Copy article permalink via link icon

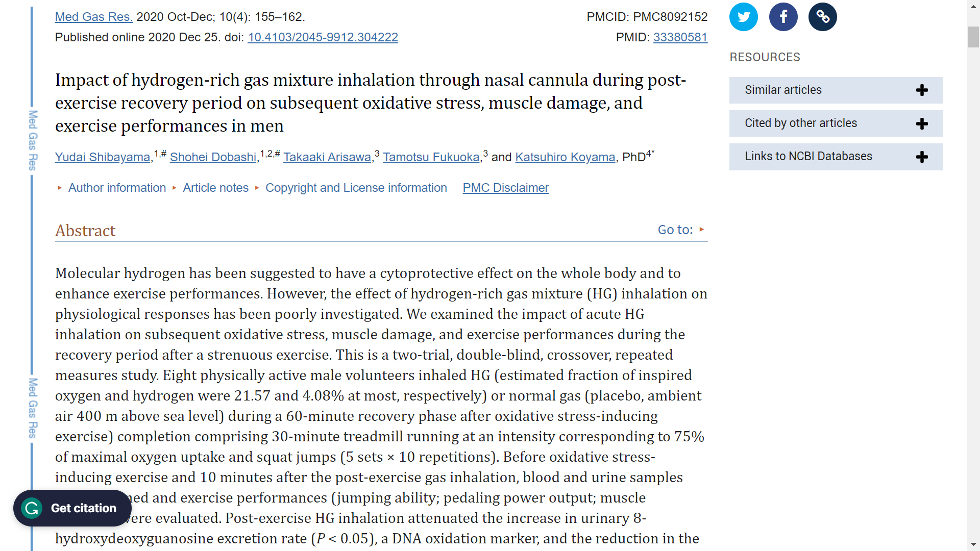(822, 17)
